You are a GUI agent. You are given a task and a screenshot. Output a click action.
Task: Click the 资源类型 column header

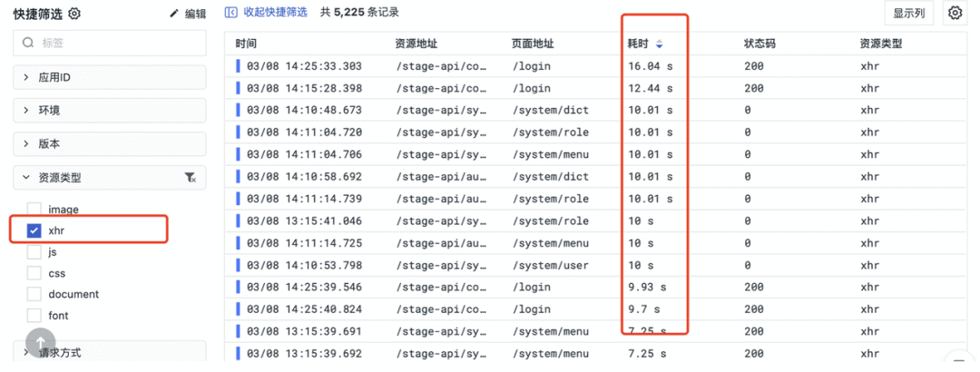881,44
